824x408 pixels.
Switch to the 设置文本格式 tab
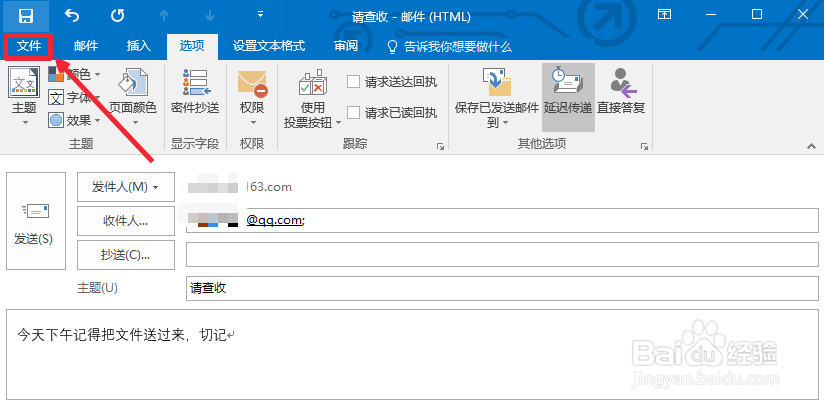point(269,46)
